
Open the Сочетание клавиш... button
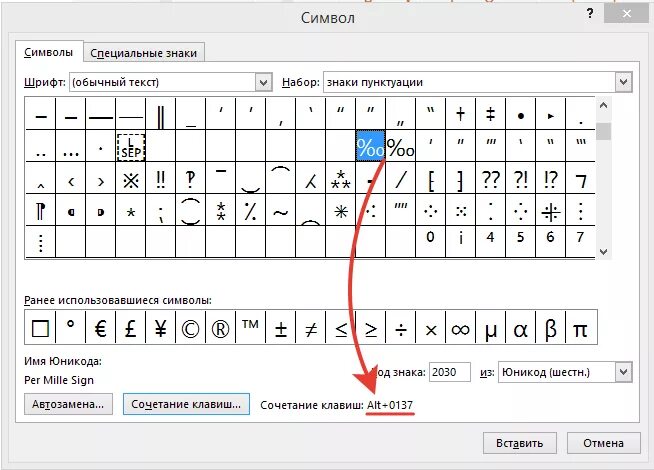tap(186, 404)
